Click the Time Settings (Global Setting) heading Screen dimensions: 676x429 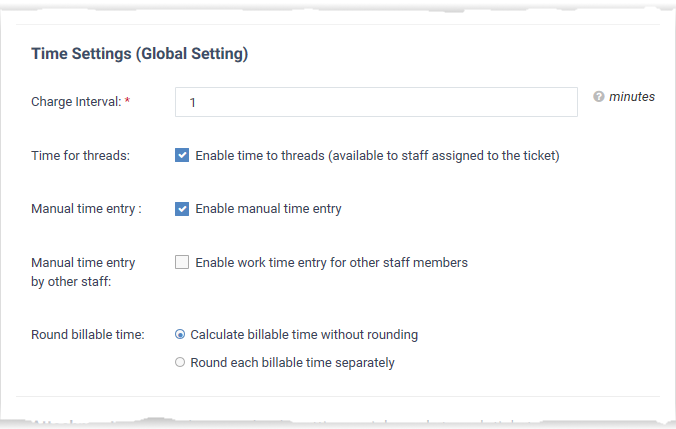click(x=139, y=54)
